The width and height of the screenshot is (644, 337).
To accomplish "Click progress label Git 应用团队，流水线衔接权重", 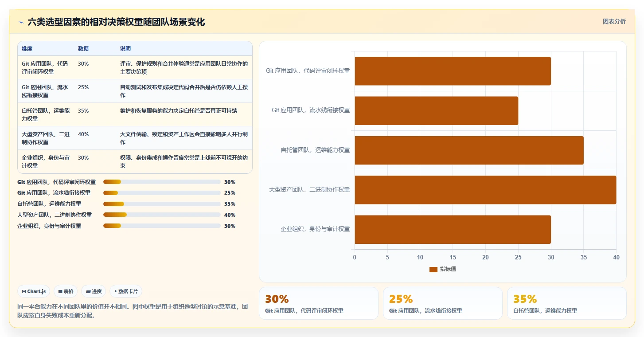I will click(54, 193).
